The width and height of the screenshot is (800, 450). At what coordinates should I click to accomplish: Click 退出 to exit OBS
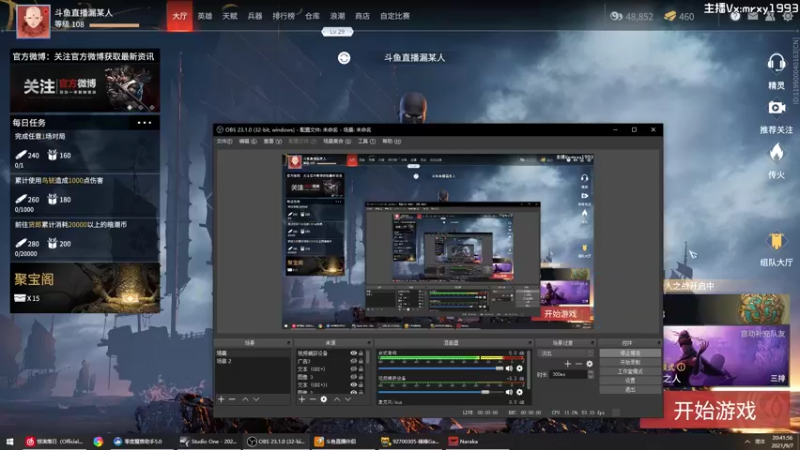[x=630, y=390]
